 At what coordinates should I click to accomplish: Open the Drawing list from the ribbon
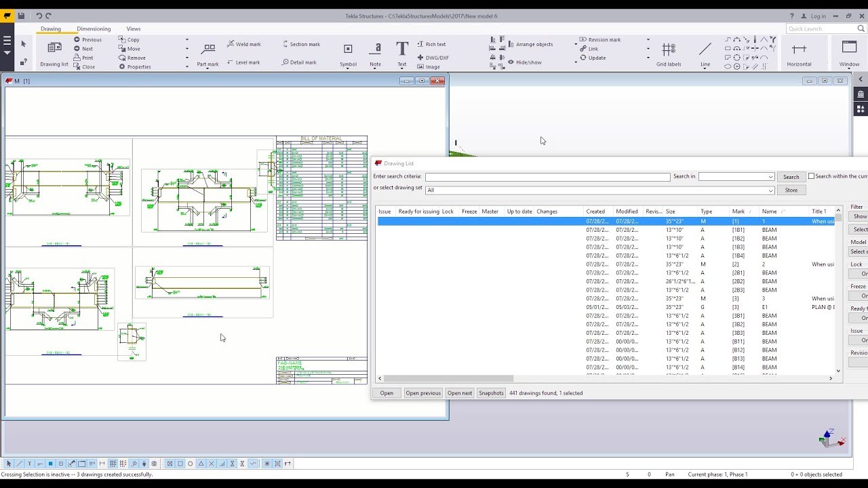(x=54, y=54)
